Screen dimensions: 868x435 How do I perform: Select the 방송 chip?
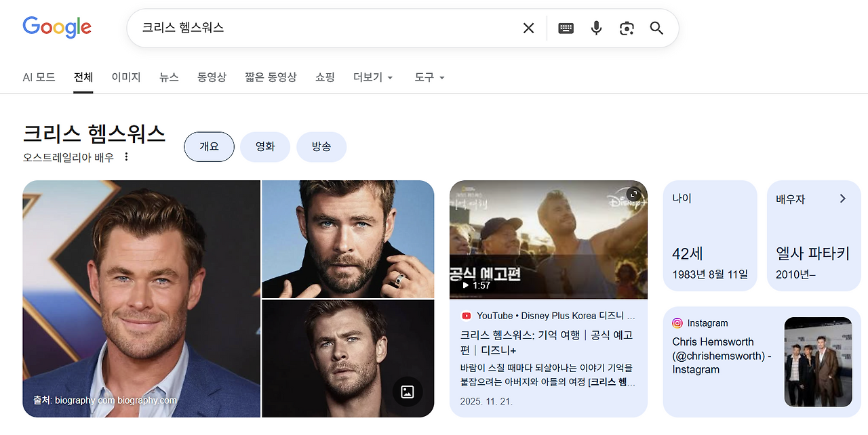pyautogui.click(x=321, y=146)
